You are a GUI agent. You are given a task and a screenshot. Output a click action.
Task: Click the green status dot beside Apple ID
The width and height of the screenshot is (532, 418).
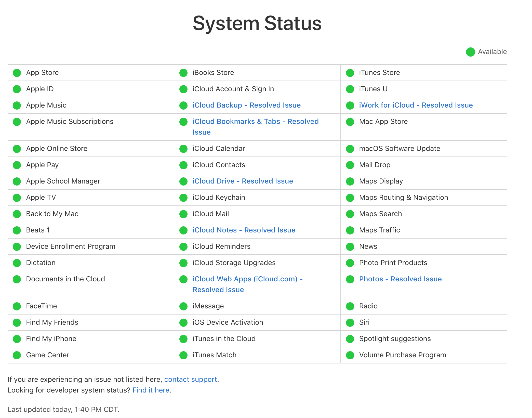(x=17, y=89)
